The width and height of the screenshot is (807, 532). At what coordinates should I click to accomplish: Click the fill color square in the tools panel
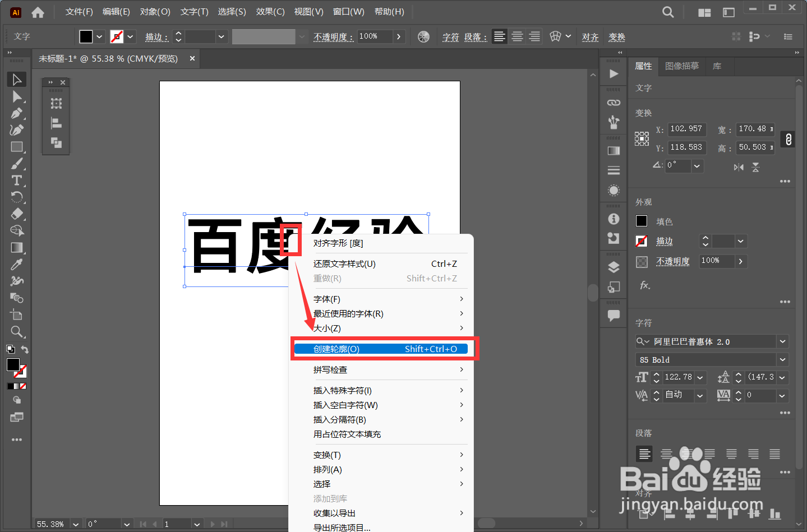(13, 364)
